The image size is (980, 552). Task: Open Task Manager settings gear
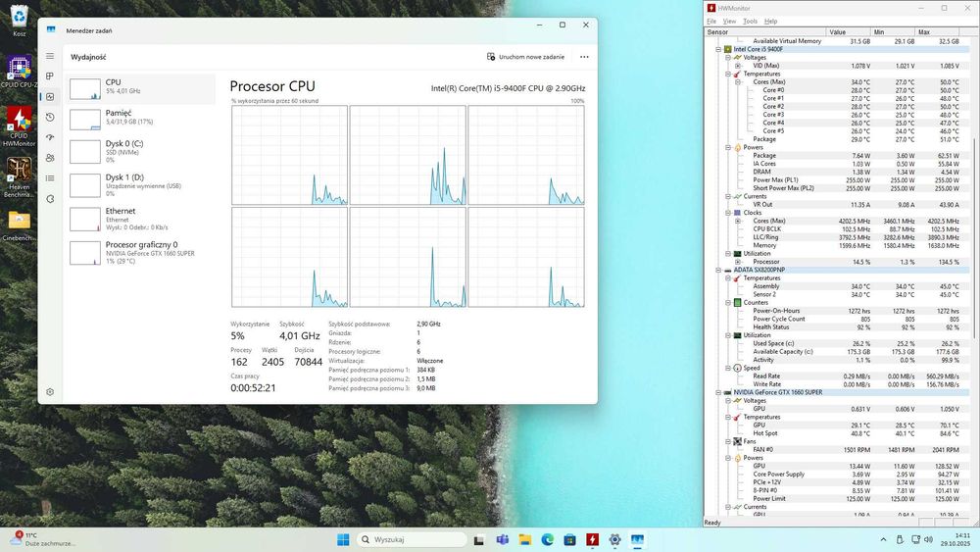(50, 392)
